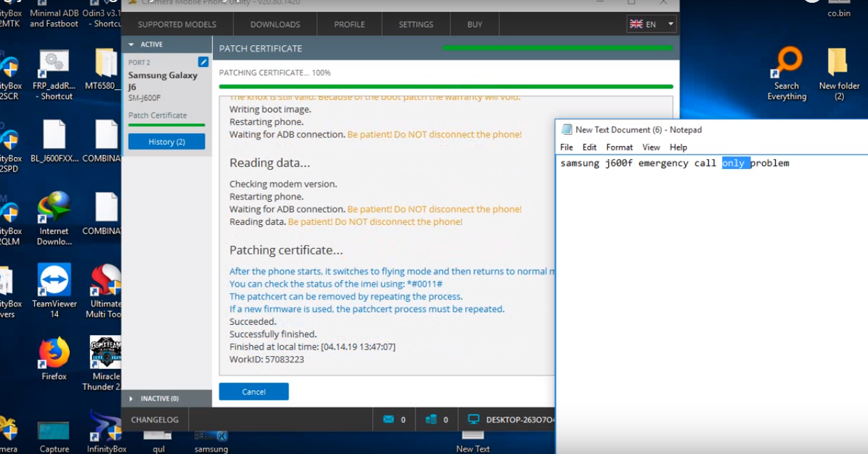Click the DESKTOP computer monitor icon

(x=473, y=419)
